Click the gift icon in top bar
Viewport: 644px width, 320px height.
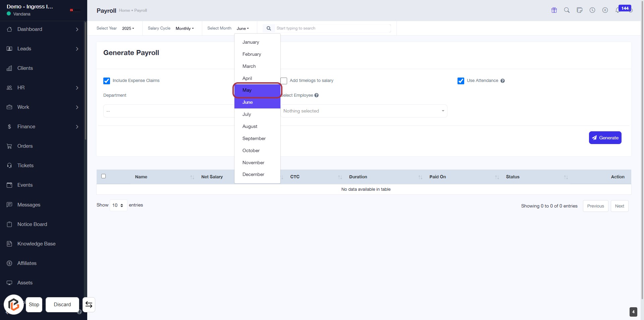tap(554, 10)
